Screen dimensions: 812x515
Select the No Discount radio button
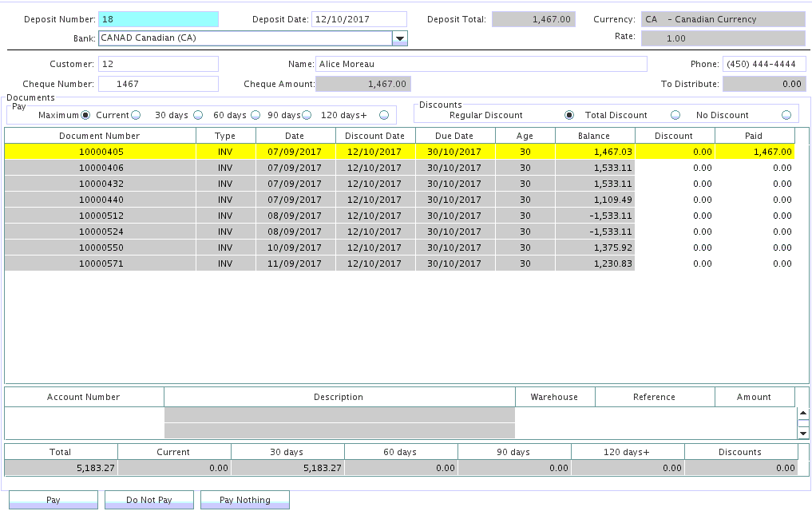point(786,115)
